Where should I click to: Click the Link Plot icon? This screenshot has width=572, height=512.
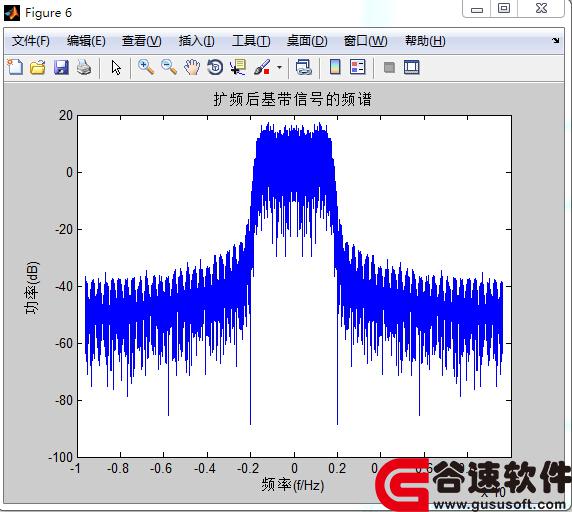tap(304, 67)
